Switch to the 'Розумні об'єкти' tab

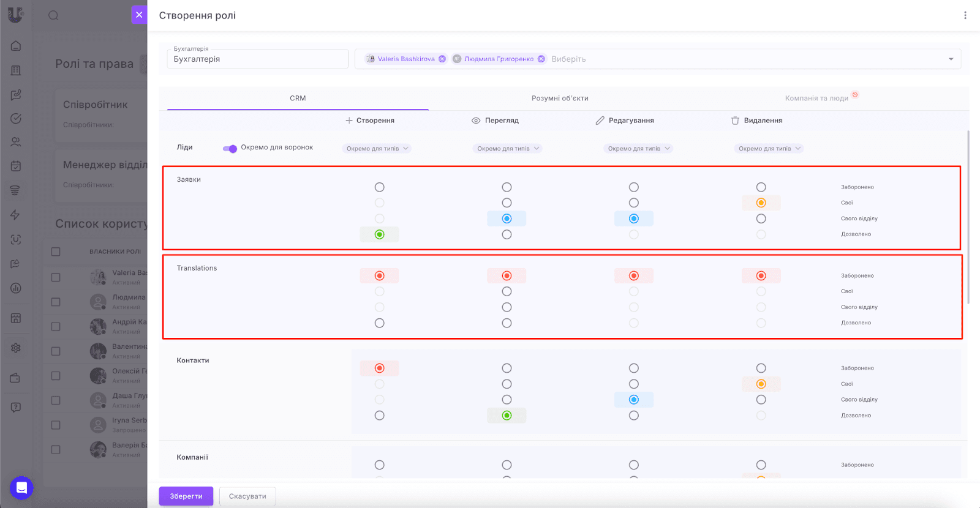pos(559,99)
